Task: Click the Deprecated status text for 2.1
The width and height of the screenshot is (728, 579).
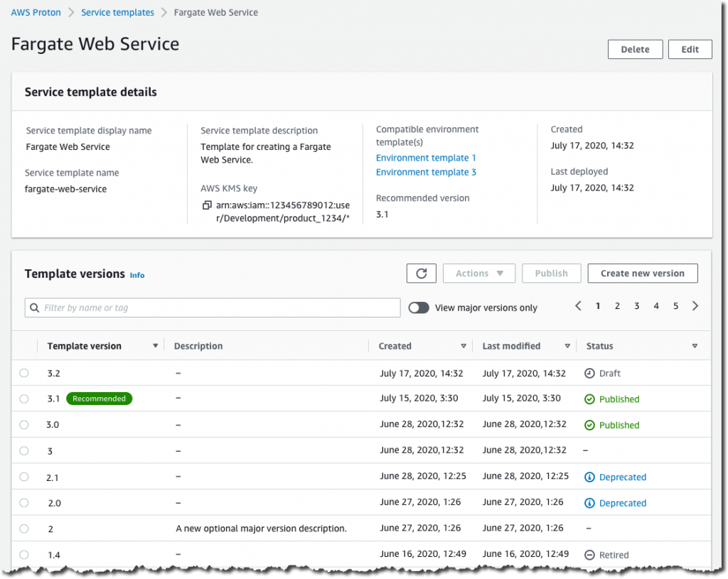Action: (623, 477)
